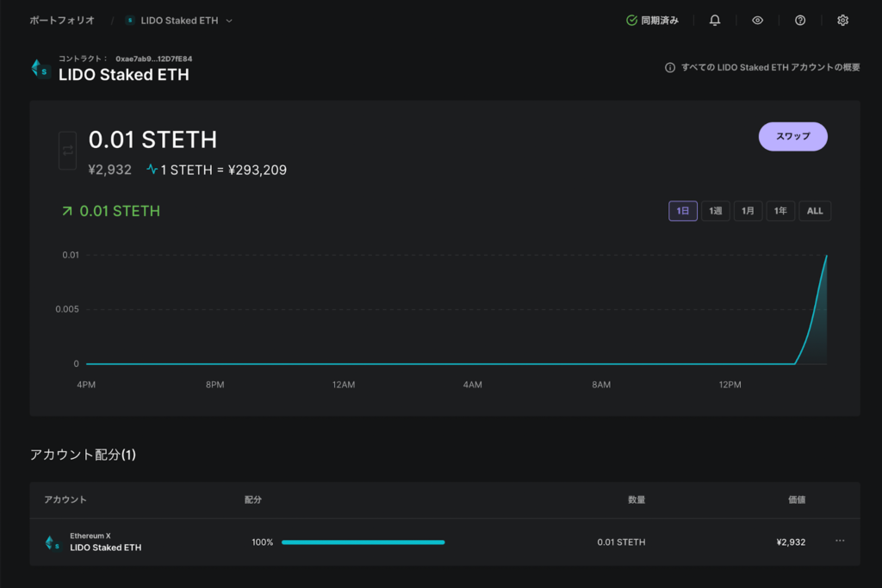Open settings via the gear icon
The height and width of the screenshot is (588, 882).
pyautogui.click(x=842, y=21)
